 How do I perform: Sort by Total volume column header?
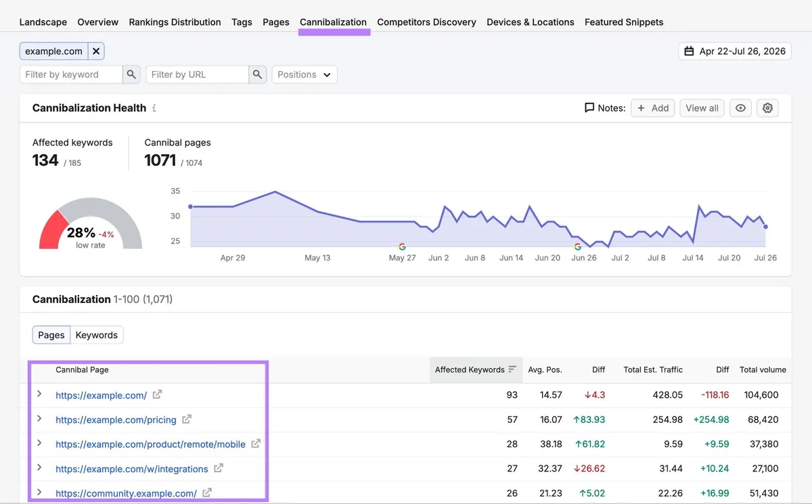tap(763, 369)
